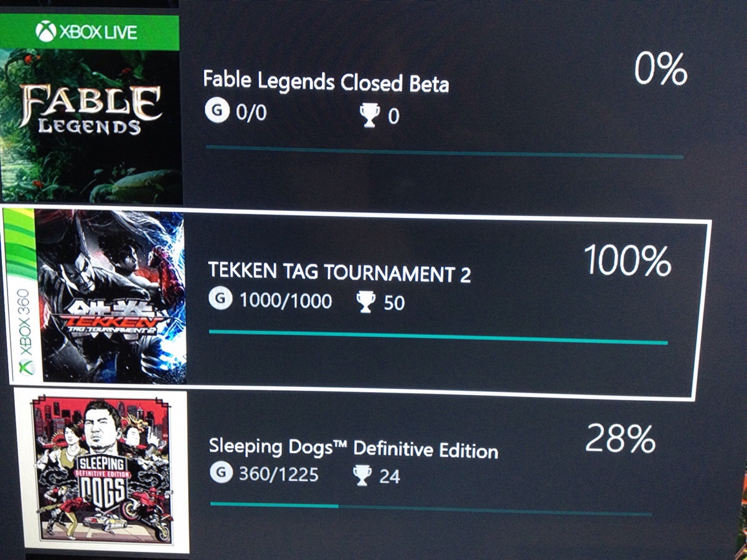The width and height of the screenshot is (747, 560).
Task: Click the 28% completion for Sleeping Dogs
Action: pyautogui.click(x=620, y=439)
